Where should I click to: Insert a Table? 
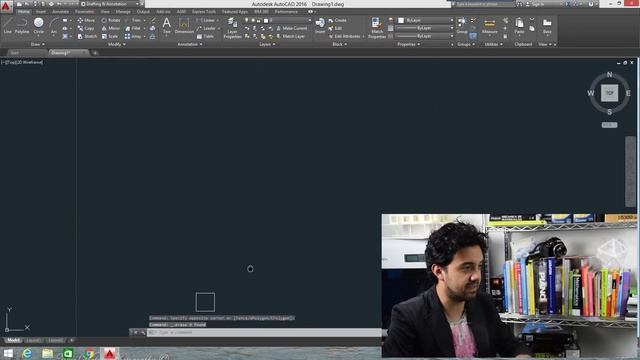pyautogui.click(x=205, y=36)
